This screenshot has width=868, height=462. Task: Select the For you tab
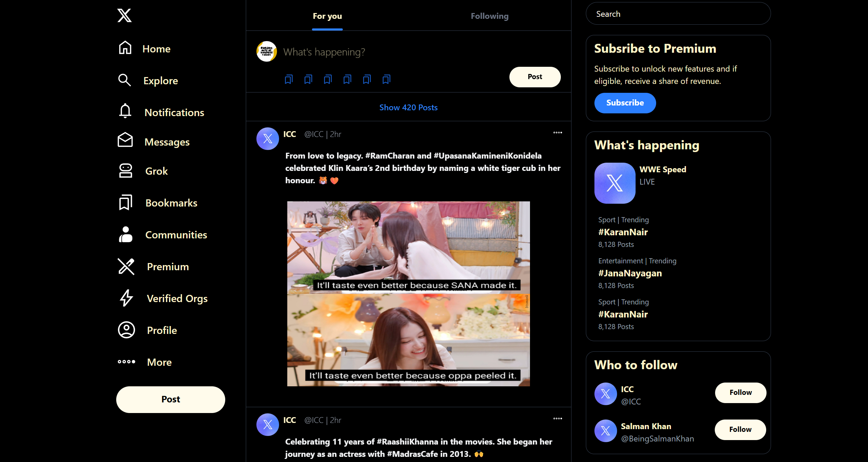327,16
